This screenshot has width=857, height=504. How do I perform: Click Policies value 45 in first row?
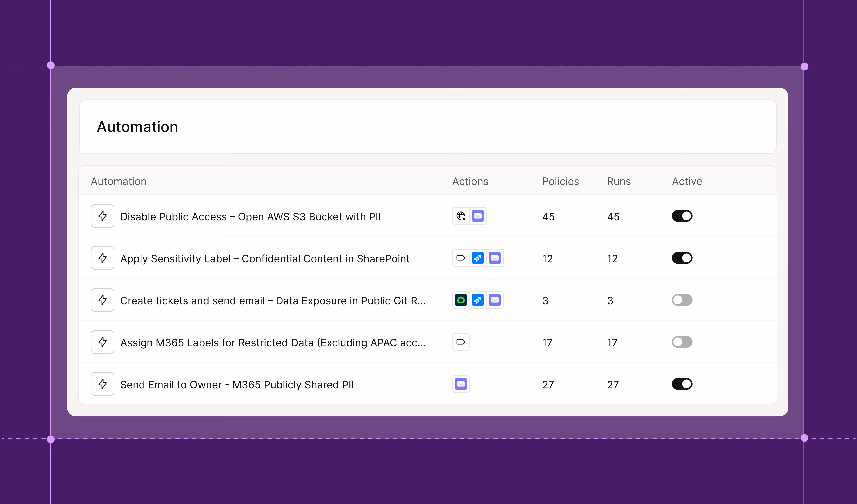tap(548, 217)
